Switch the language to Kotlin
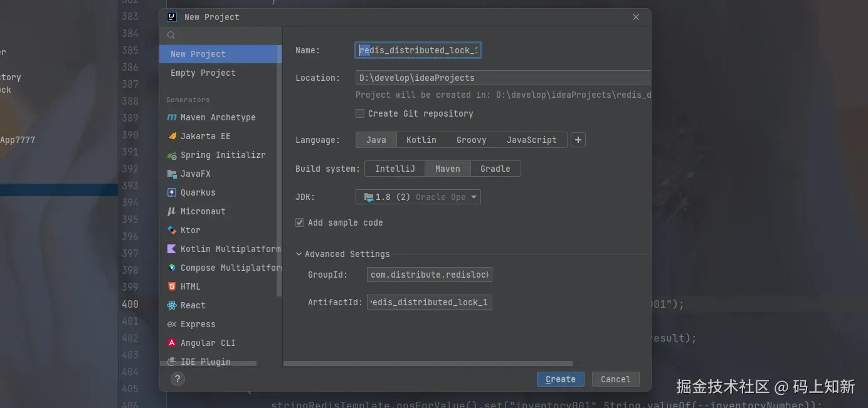 pyautogui.click(x=421, y=140)
